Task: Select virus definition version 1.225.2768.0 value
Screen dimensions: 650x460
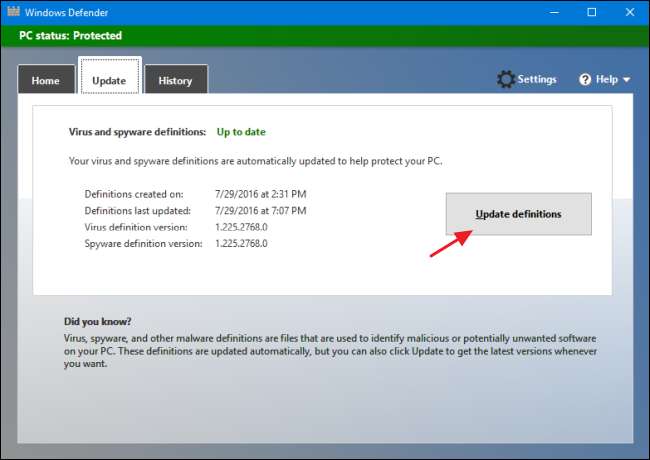Action: click(241, 227)
